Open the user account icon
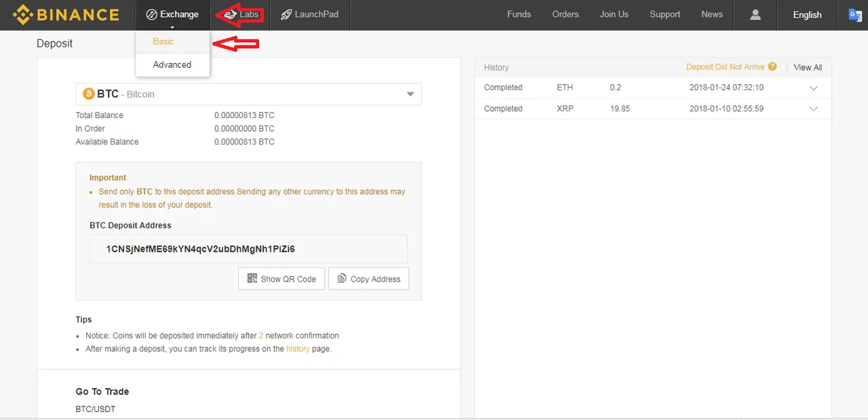This screenshot has height=420, width=868. coord(756,14)
